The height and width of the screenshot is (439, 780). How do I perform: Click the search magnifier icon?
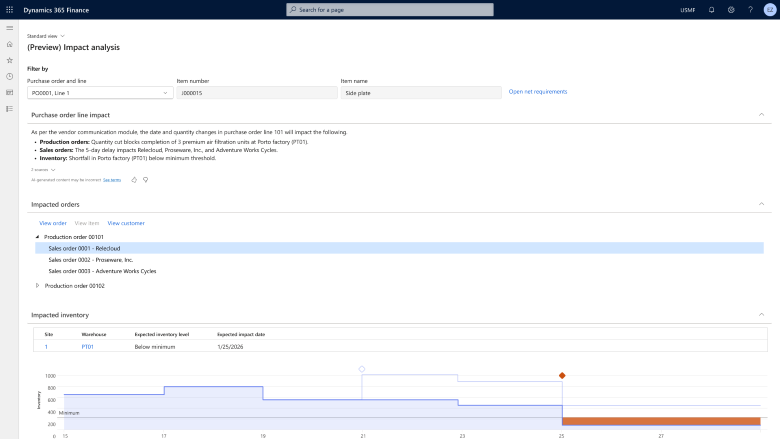point(293,9)
